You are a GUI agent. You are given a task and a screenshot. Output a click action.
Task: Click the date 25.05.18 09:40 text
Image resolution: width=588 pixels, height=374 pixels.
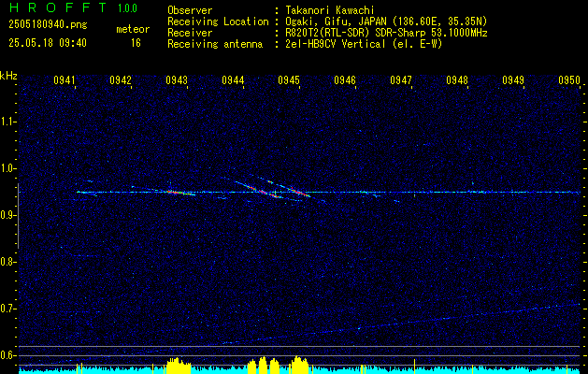tap(48, 43)
